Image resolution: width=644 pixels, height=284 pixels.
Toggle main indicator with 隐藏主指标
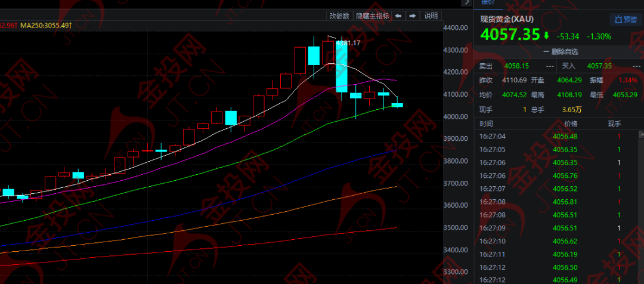tap(372, 16)
